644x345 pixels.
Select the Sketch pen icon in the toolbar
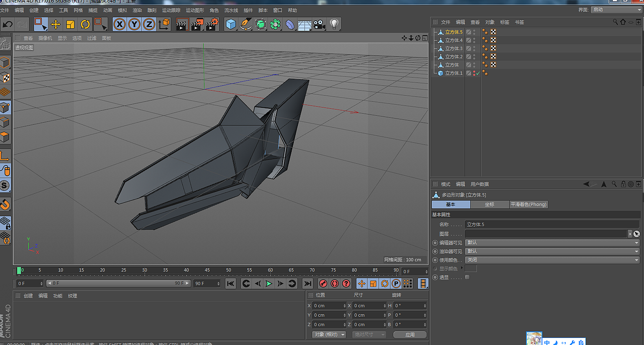pyautogui.click(x=246, y=24)
